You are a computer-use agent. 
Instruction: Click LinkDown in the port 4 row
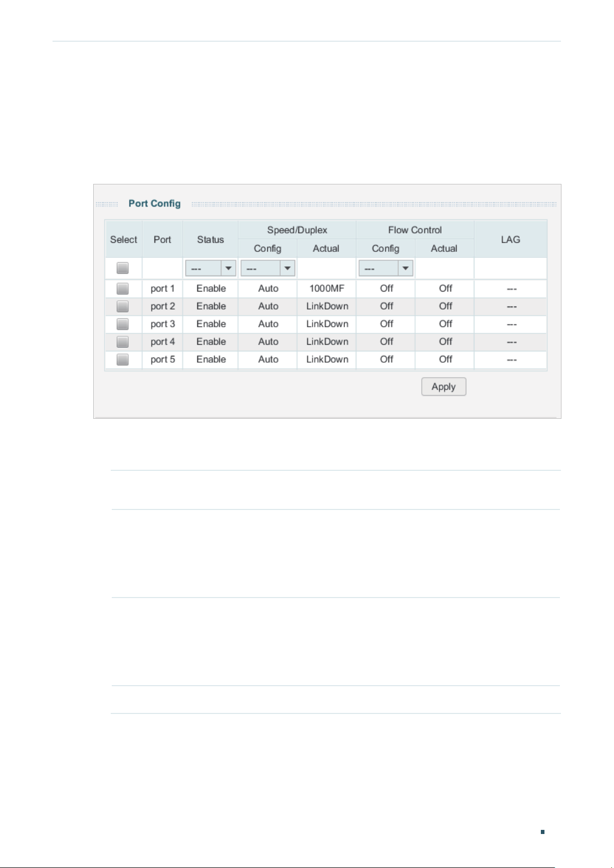pyautogui.click(x=327, y=342)
